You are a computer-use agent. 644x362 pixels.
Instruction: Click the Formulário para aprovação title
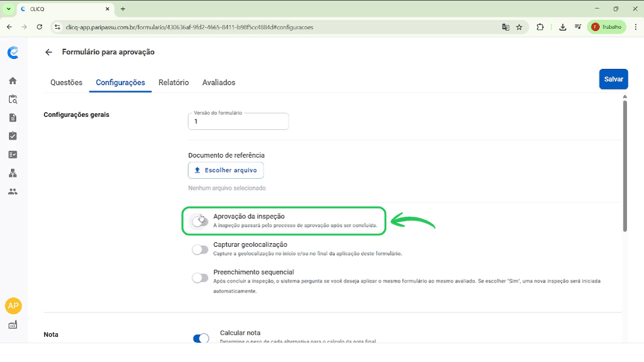[x=108, y=52]
